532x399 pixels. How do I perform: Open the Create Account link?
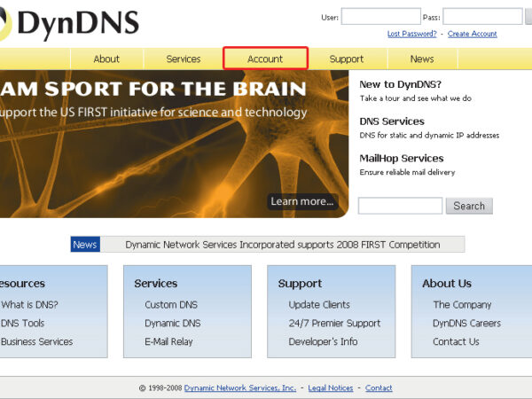pos(472,34)
